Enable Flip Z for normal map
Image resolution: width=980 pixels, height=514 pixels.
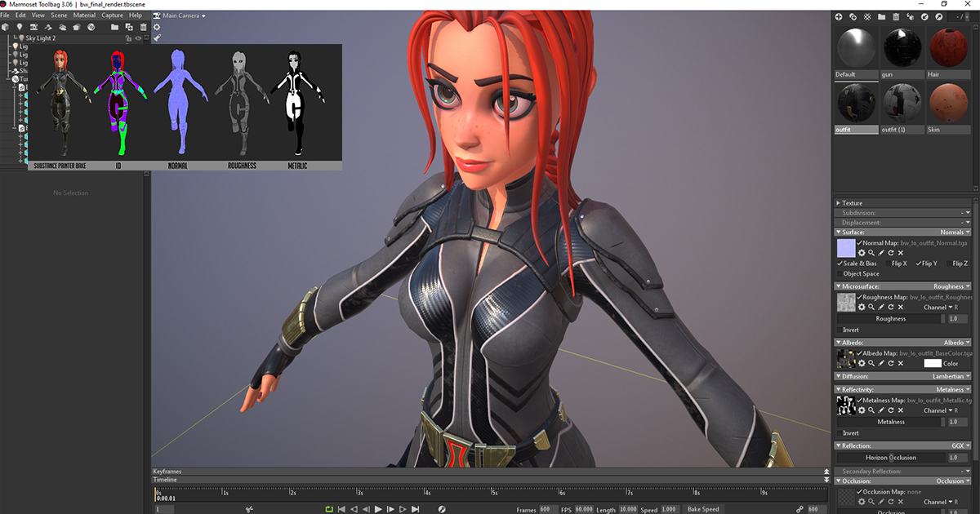pos(950,264)
